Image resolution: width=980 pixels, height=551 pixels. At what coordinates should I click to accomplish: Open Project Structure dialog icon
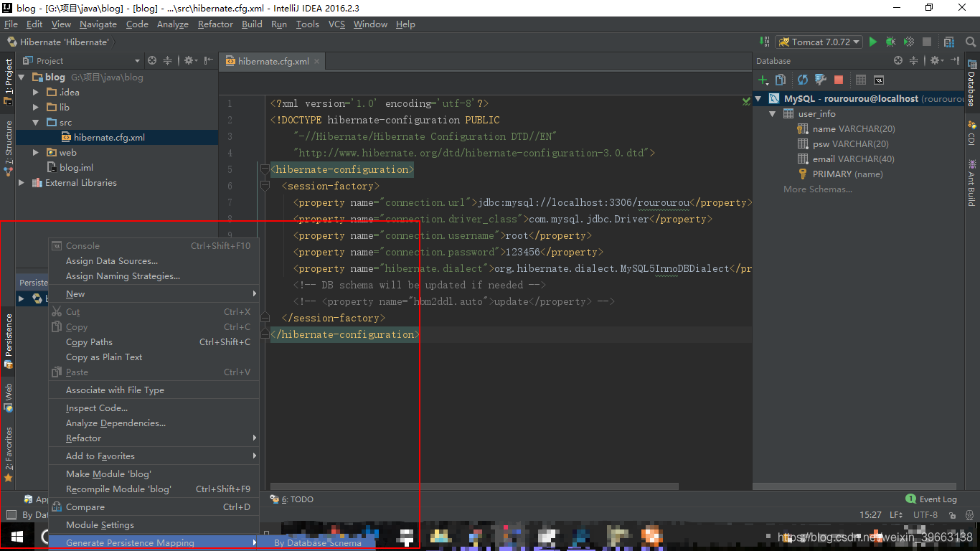pos(949,42)
